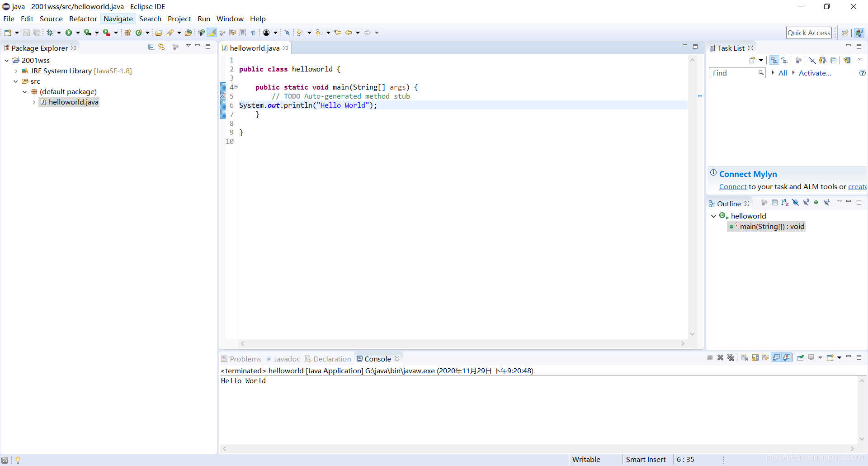This screenshot has width=868, height=466.
Task: Click the editor horizontal scrollbar
Action: tap(462, 344)
